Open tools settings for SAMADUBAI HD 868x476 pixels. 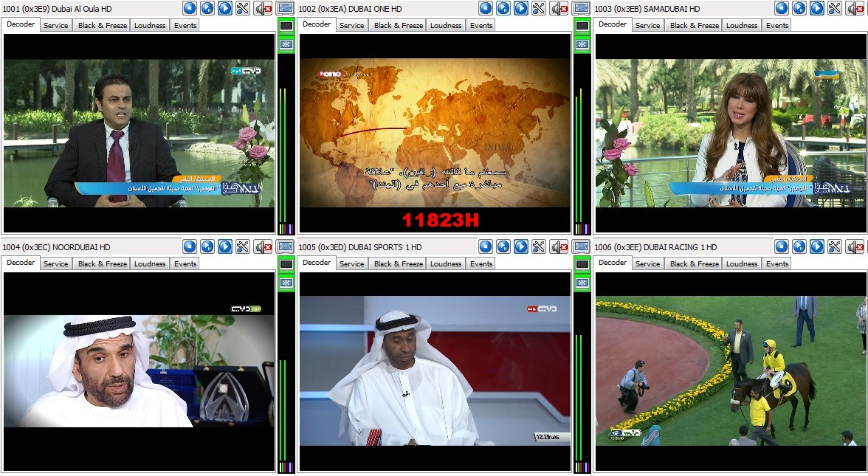pos(835,8)
